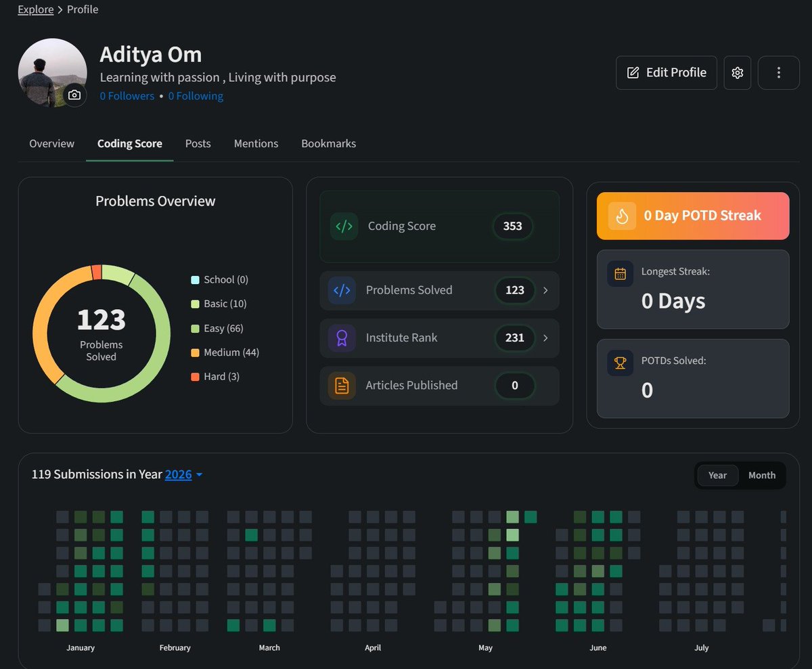Screen dimensions: 812x669
Task: Click the Articles Published count 0
Action: 515,386
